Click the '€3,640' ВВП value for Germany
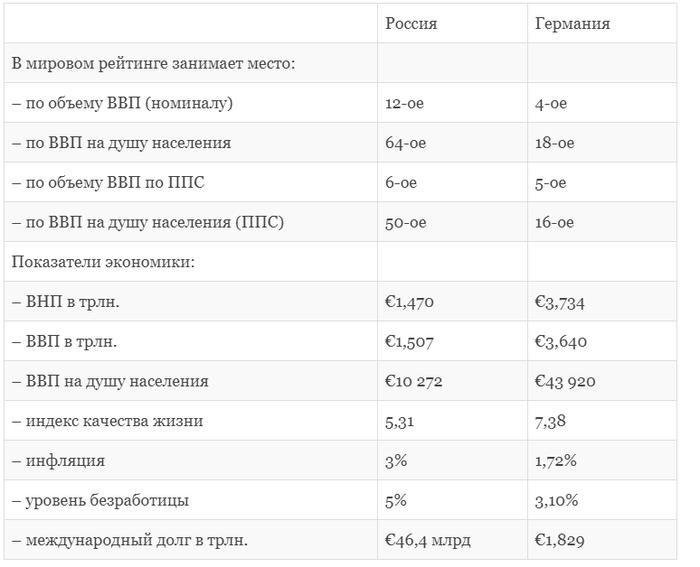The width and height of the screenshot is (700, 567). click(561, 342)
